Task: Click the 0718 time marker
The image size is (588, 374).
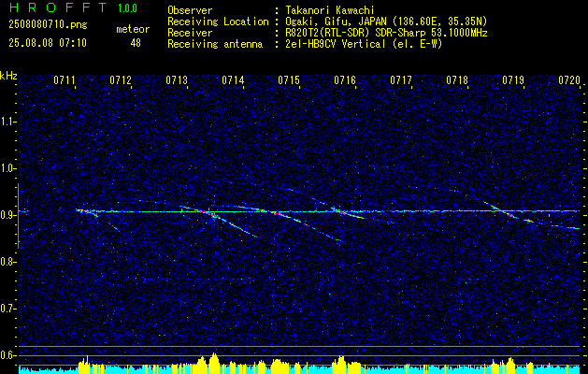Action: coord(457,80)
